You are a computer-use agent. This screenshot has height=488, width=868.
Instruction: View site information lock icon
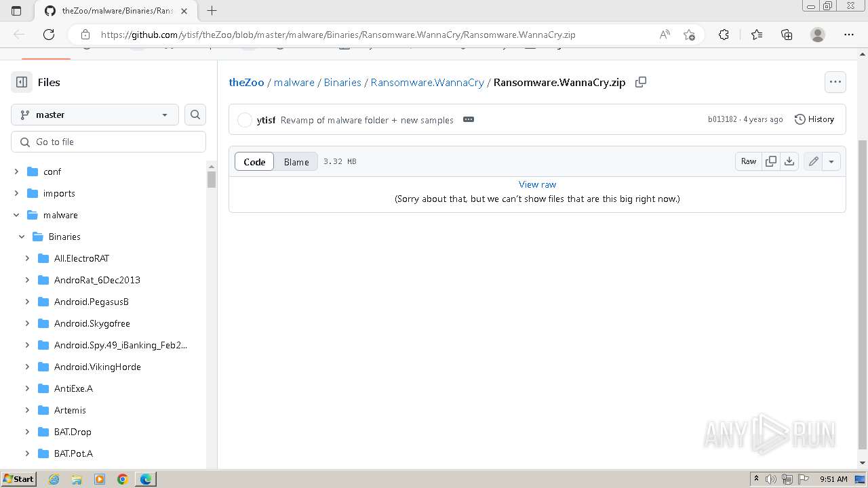point(85,35)
